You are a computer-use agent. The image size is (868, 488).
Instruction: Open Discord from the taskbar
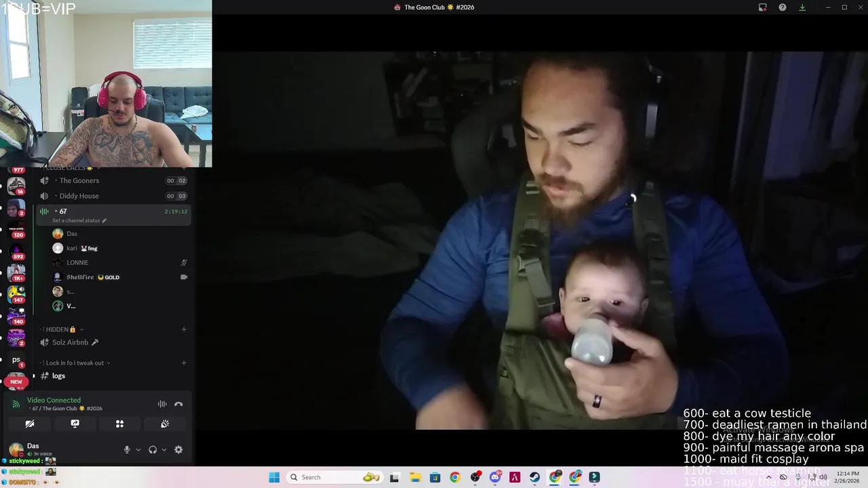(x=495, y=477)
